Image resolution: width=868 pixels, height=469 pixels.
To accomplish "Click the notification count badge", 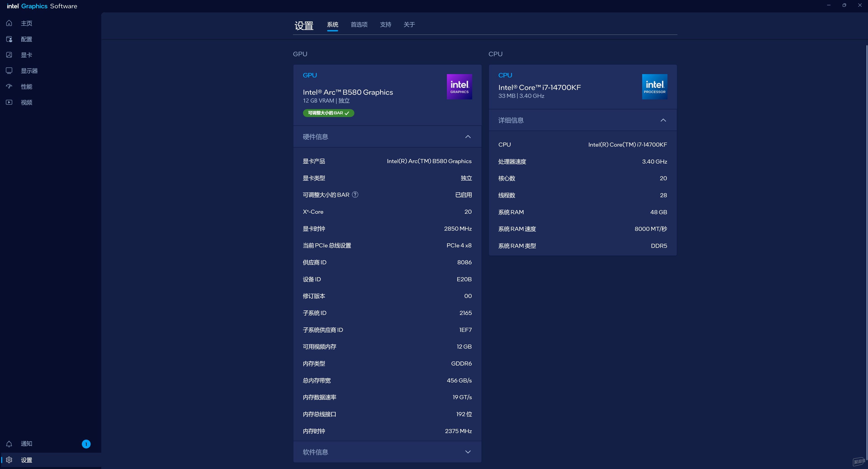I will point(86,444).
